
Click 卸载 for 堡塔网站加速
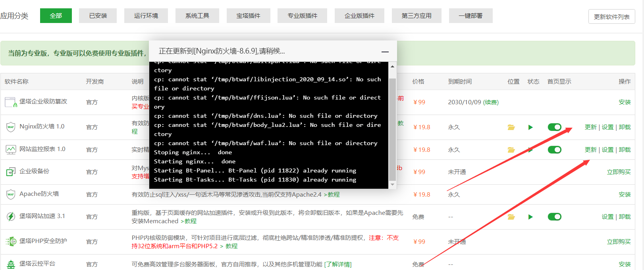tap(625, 217)
